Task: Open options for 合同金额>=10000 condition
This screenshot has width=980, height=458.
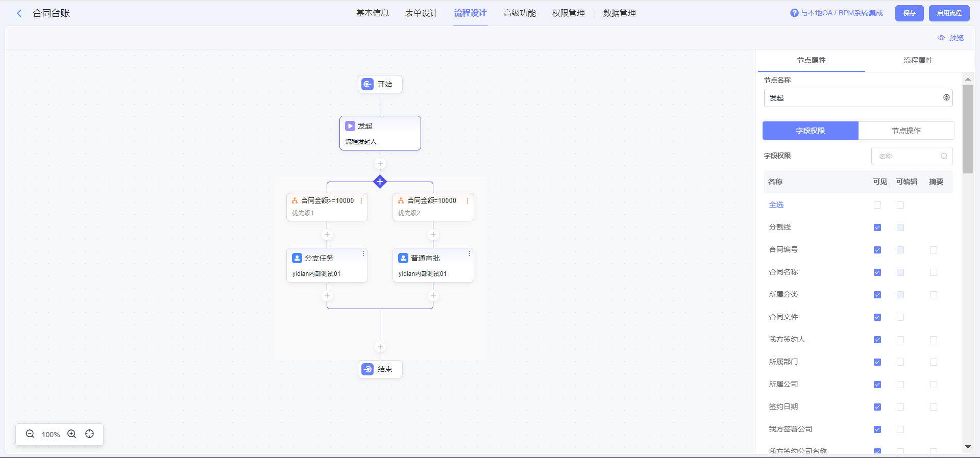Action: click(x=361, y=201)
